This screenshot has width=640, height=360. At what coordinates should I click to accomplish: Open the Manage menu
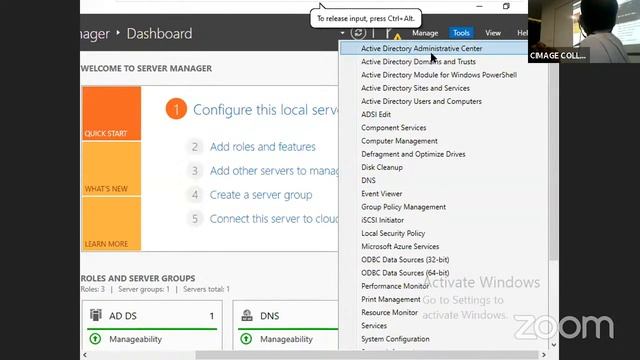pyautogui.click(x=425, y=33)
